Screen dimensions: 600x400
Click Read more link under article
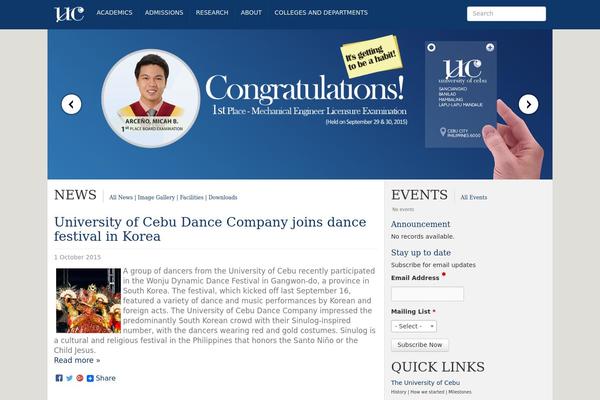77,360
